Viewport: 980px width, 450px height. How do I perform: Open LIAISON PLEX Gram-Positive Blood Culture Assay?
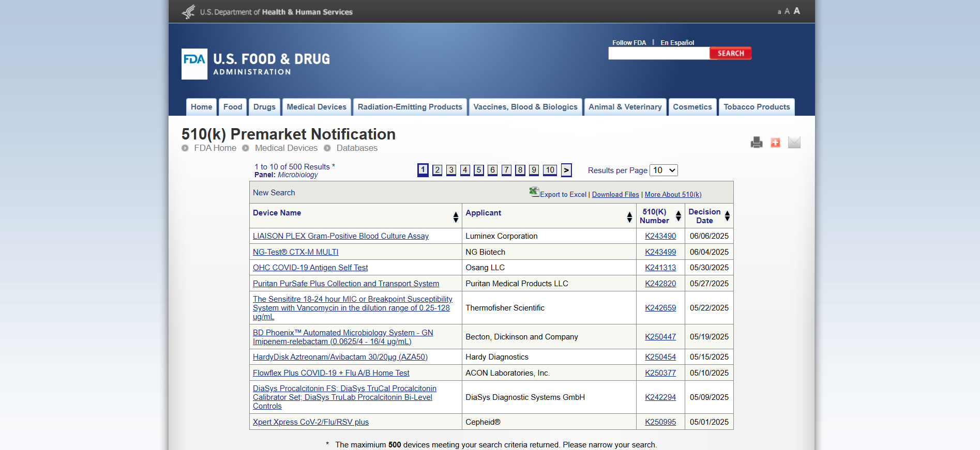click(x=341, y=236)
